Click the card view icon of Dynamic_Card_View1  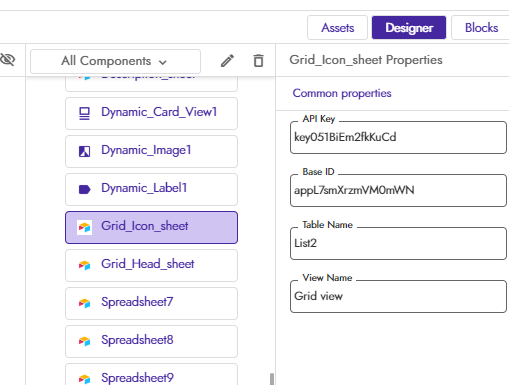click(x=84, y=113)
